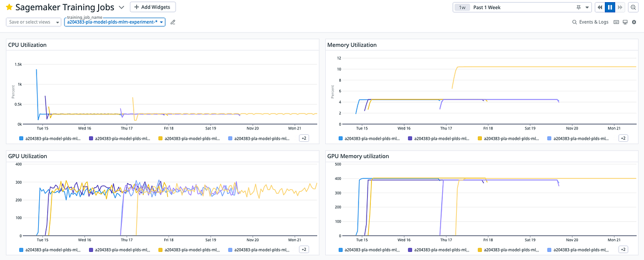644x260 pixels.
Task: Click the 1w time shortcut field
Action: coord(462,8)
